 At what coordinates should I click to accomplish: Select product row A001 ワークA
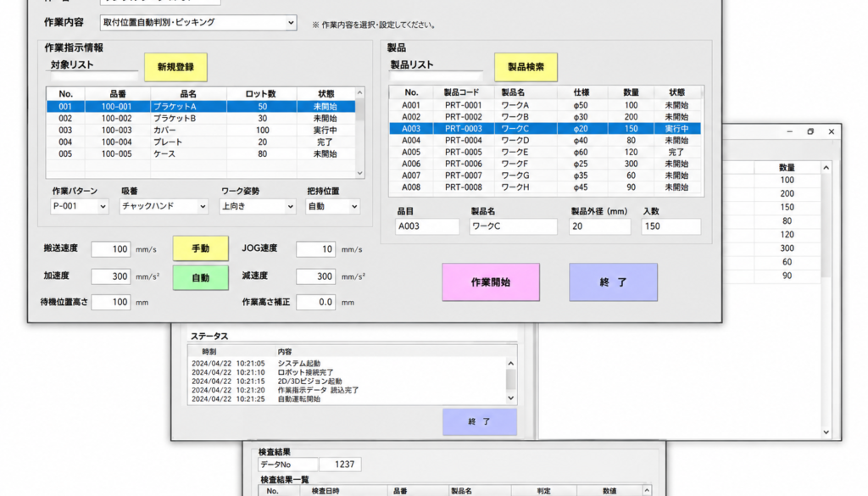(x=545, y=105)
